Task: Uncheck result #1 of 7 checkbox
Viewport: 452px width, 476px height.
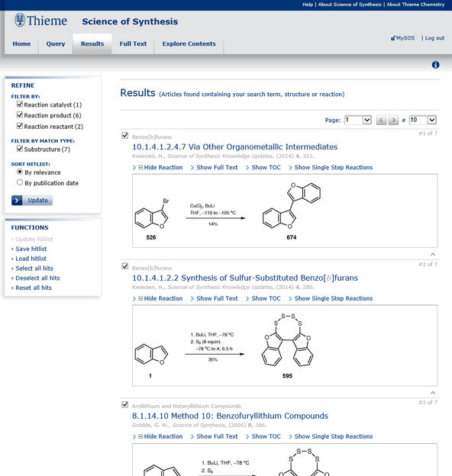Action: (125, 135)
